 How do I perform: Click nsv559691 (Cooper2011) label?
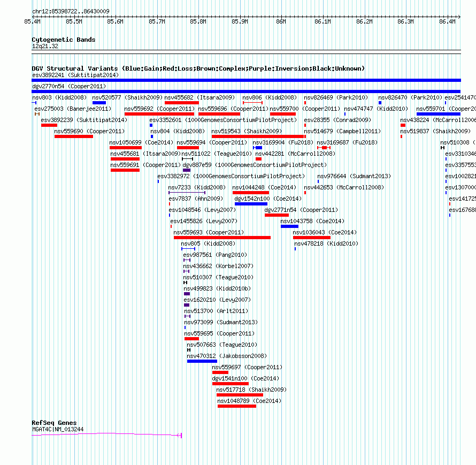click(145, 165)
